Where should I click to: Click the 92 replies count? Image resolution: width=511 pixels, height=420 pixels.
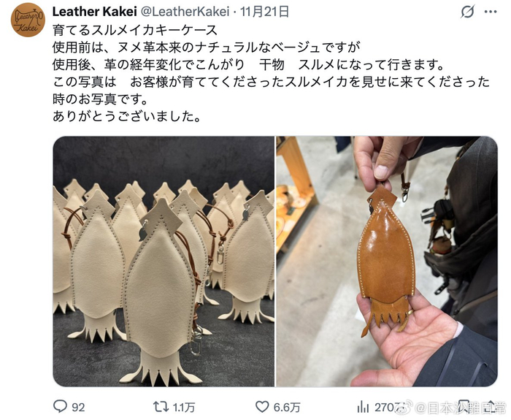[78, 408]
